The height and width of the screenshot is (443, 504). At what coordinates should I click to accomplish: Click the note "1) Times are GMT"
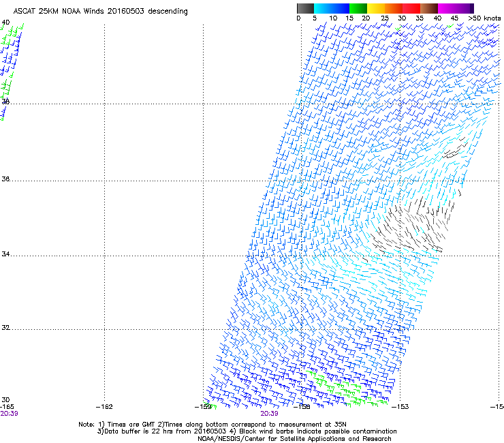pyautogui.click(x=127, y=425)
